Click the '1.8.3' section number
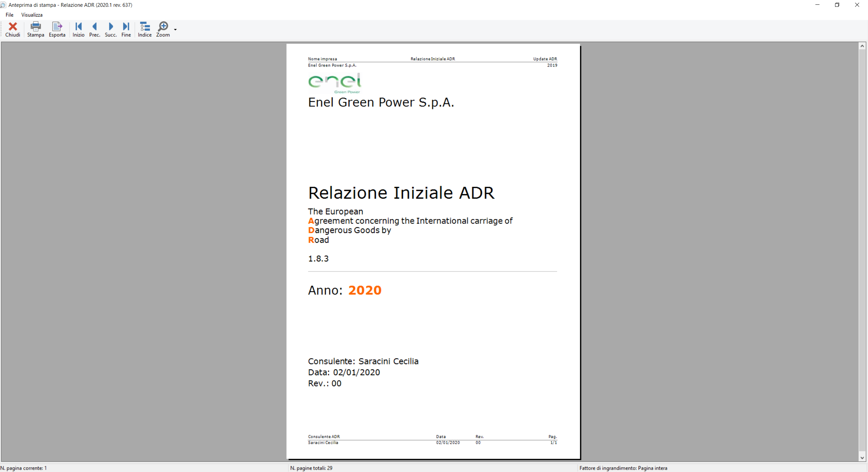Image resolution: width=868 pixels, height=472 pixels. 318,259
